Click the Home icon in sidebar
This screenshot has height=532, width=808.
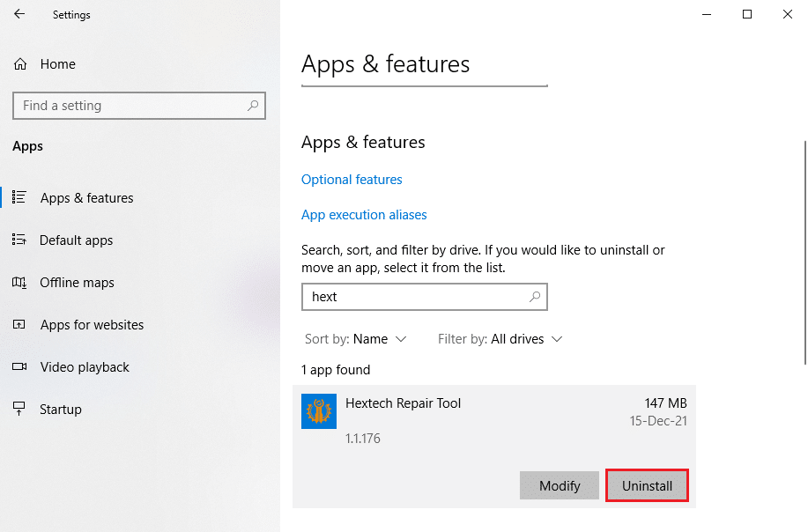point(20,64)
